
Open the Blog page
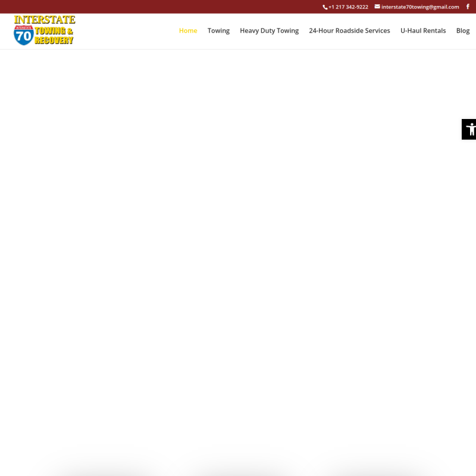tap(463, 31)
